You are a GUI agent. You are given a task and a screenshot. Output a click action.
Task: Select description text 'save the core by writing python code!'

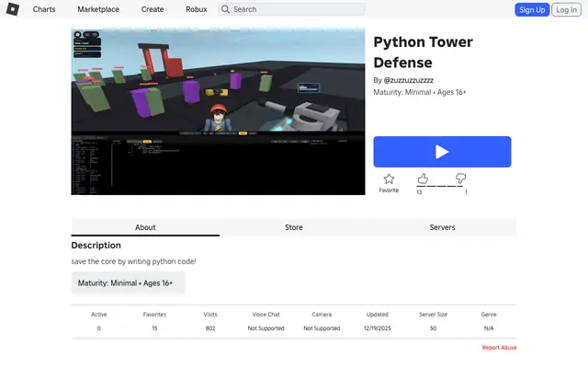pyautogui.click(x=133, y=261)
